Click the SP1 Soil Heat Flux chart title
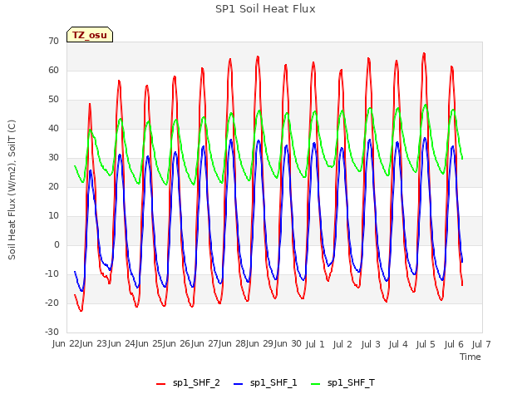Viewport: 532px width, 399px height. point(265,9)
